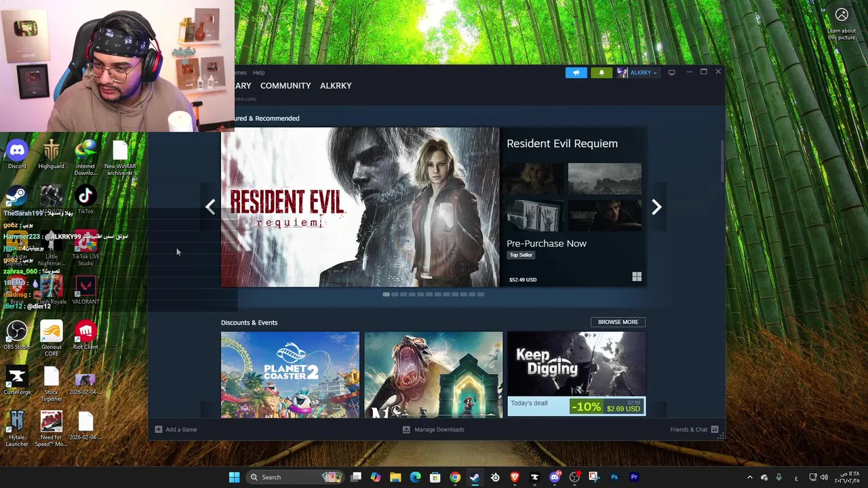
Task: Select Internet Download Manager desktop icon
Action: [85, 158]
